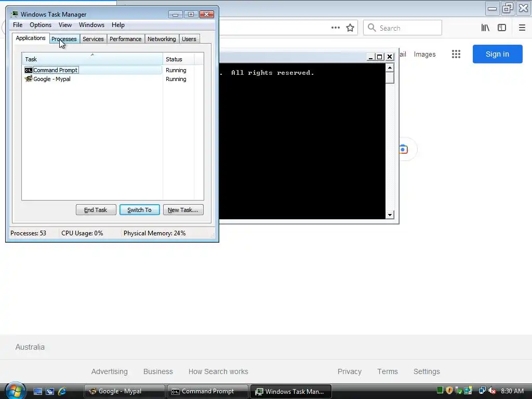
Task: Click the browser Search input field
Action: point(403,28)
